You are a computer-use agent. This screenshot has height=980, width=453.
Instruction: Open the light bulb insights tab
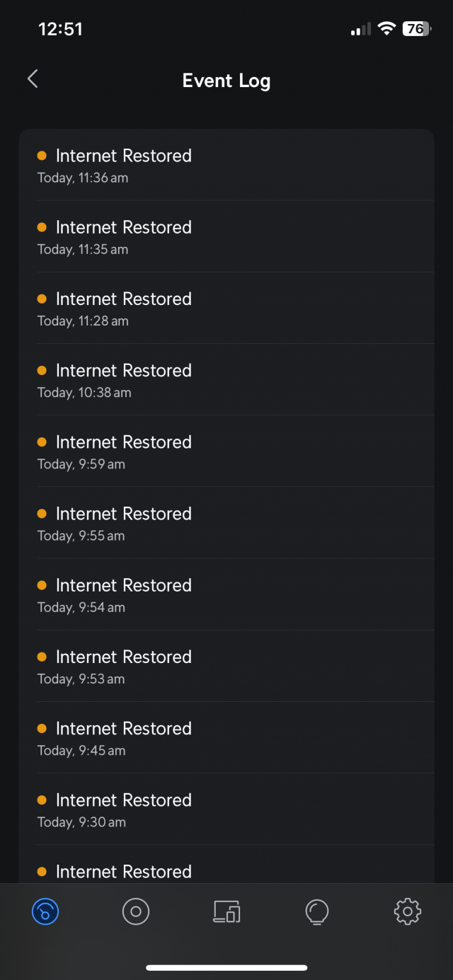coord(317,911)
